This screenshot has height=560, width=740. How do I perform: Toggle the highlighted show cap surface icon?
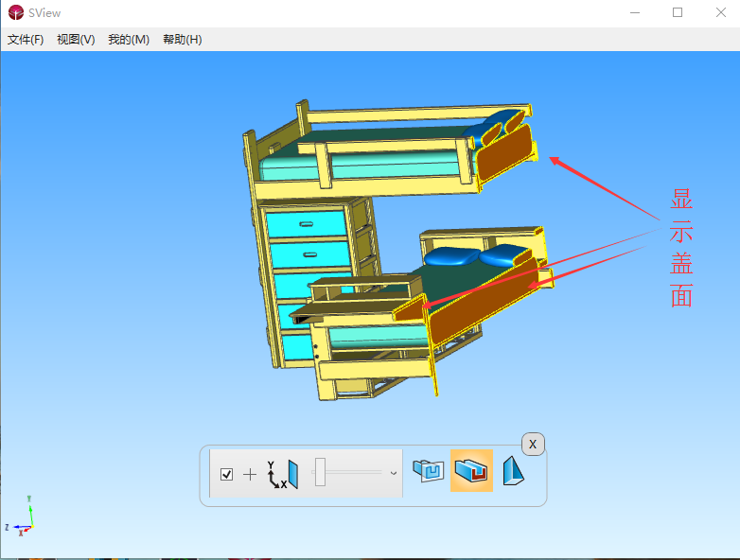coord(471,470)
